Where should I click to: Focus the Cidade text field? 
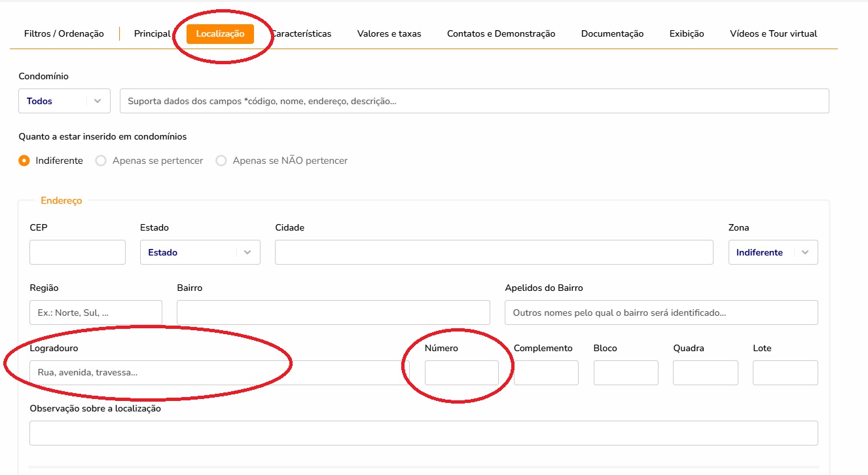point(494,252)
